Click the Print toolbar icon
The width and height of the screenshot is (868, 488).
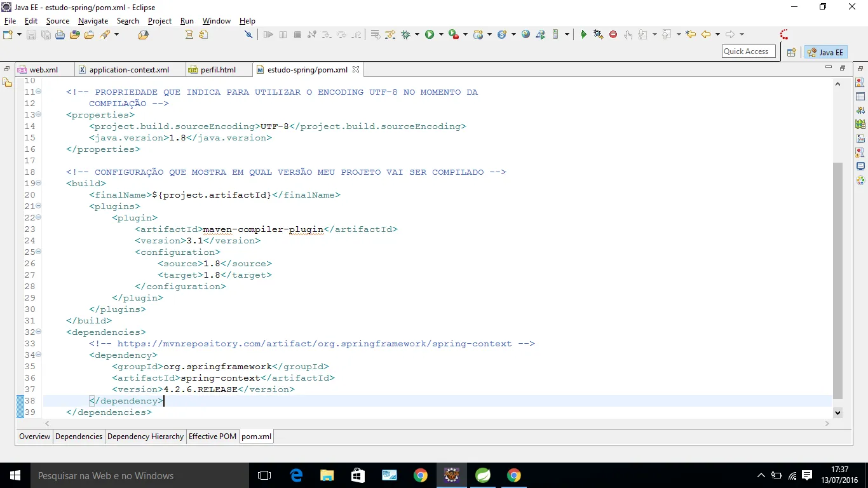click(x=60, y=35)
